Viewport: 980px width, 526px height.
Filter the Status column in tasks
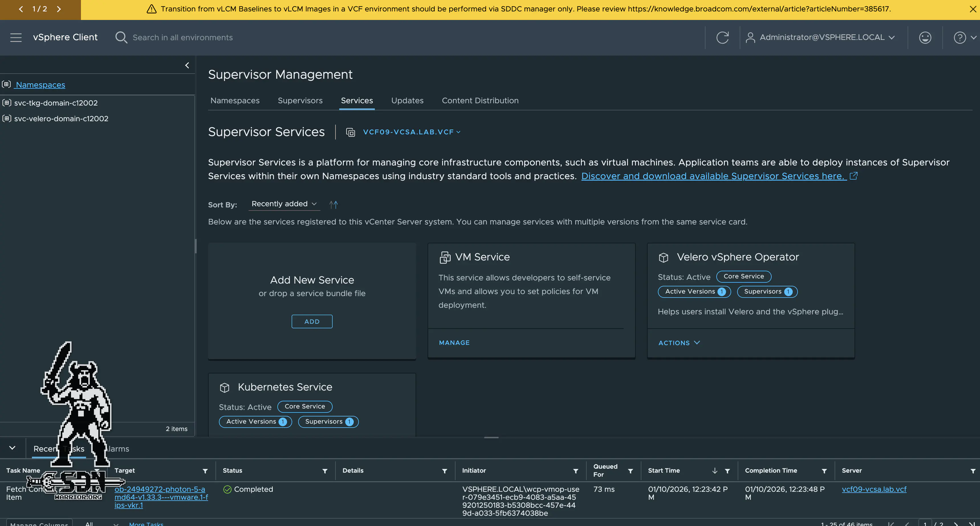(x=324, y=471)
